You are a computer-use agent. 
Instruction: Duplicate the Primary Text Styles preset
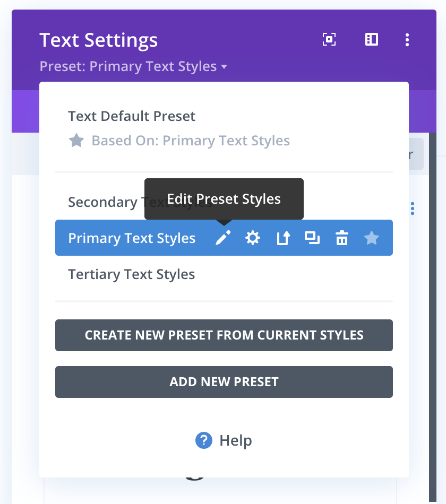[312, 238]
